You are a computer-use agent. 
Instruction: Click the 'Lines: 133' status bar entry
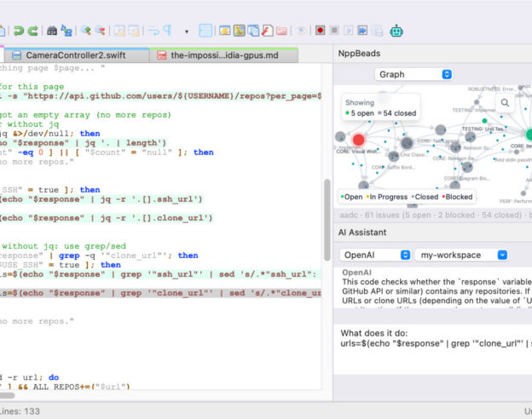click(x=20, y=411)
